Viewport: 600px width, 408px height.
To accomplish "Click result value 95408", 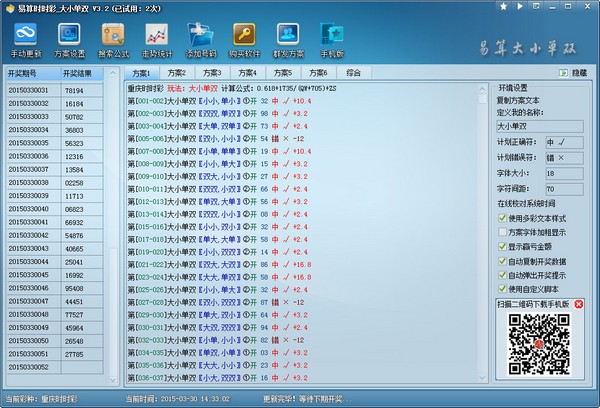I will point(74,289).
